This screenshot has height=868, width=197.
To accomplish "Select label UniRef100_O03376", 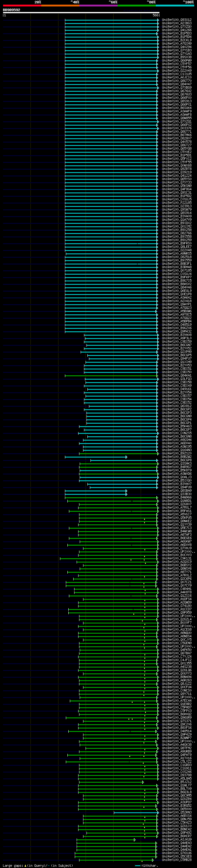I will (x=177, y=128).
